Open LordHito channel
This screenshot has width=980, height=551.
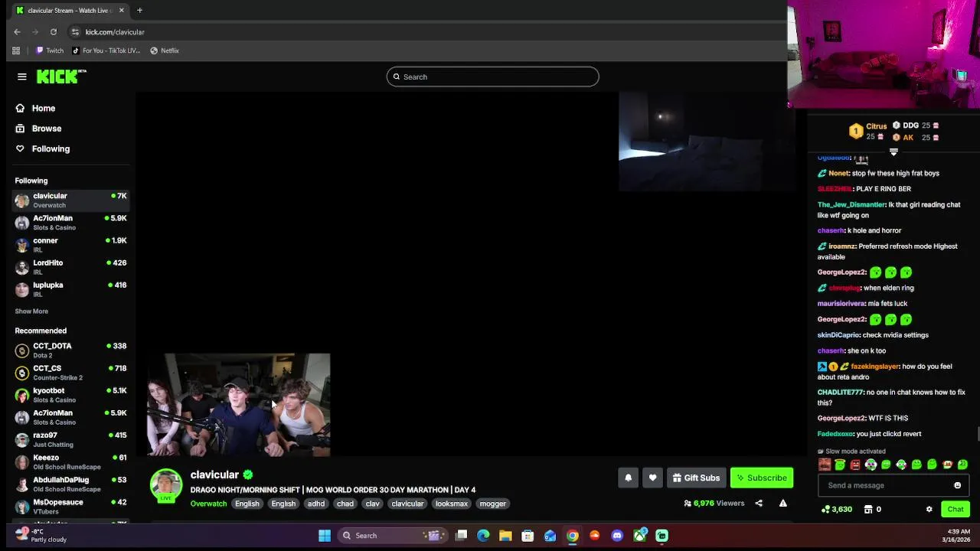click(70, 267)
